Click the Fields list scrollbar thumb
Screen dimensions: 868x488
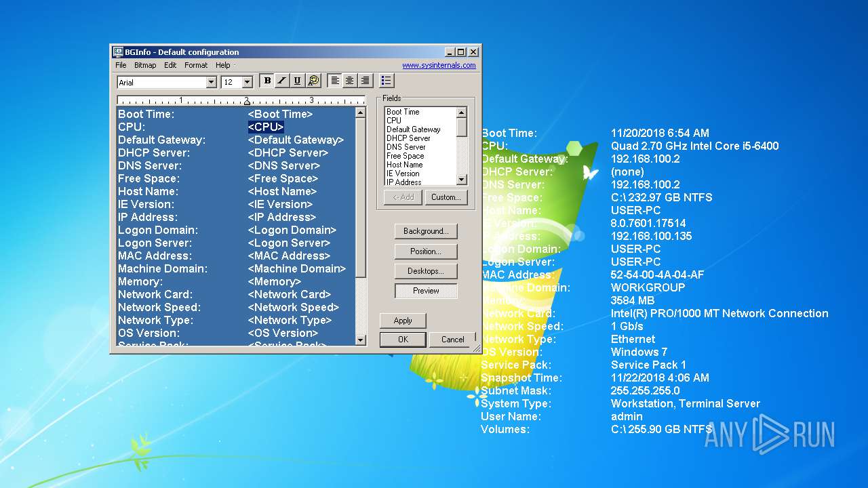[461, 127]
